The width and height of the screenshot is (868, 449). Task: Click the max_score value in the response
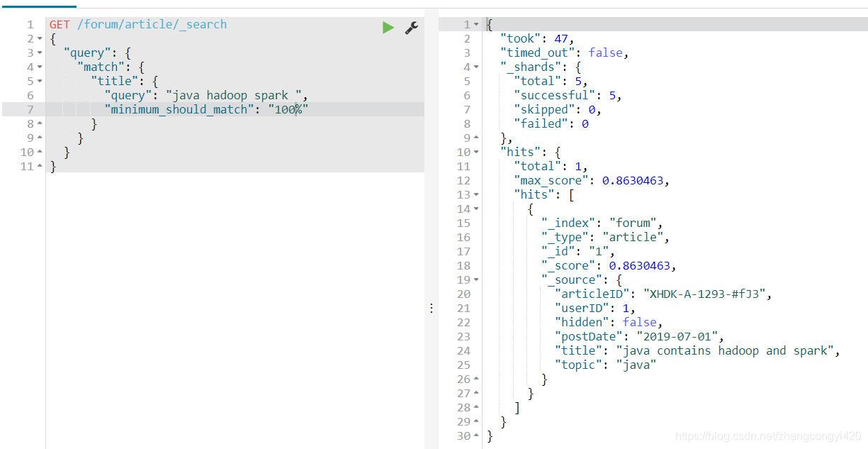click(x=633, y=179)
